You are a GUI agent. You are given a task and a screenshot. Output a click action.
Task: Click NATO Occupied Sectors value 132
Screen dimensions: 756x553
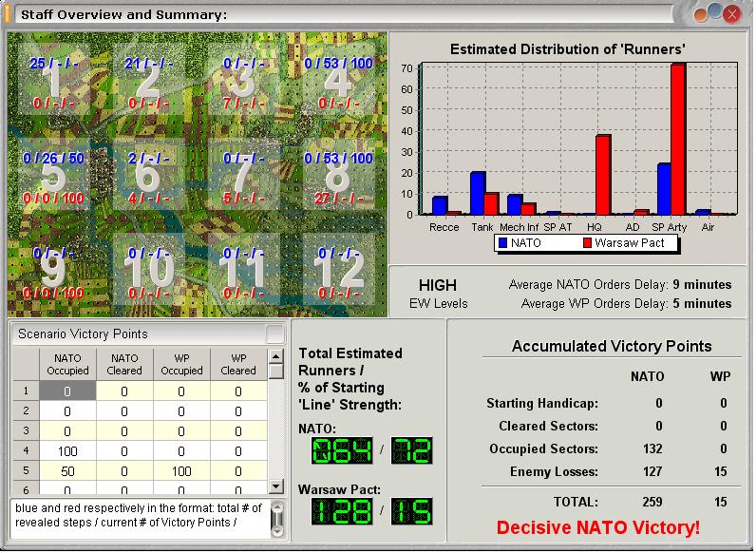[652, 448]
